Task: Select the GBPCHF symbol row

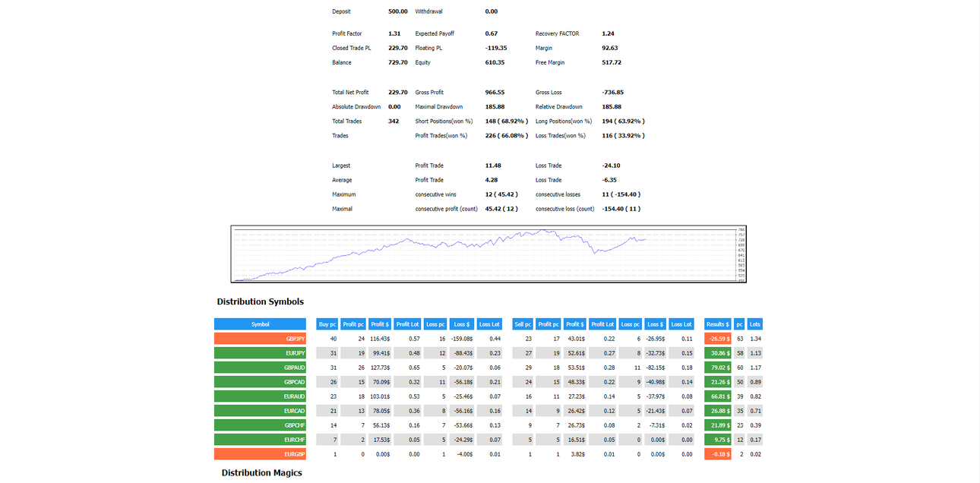Action: [x=260, y=425]
